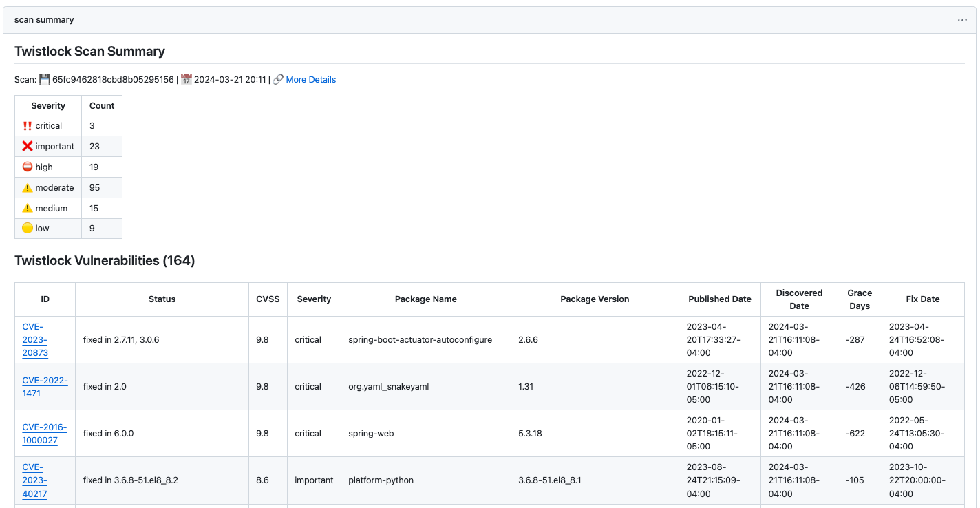This screenshot has width=980, height=508.
Task: Click the floppy disk icon beside scan ID
Action: tap(44, 79)
